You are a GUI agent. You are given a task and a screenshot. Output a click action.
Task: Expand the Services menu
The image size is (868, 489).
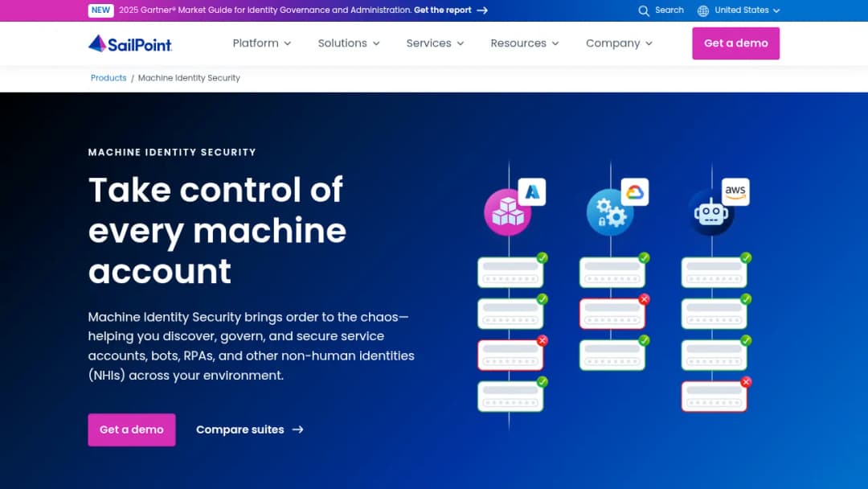coord(435,43)
